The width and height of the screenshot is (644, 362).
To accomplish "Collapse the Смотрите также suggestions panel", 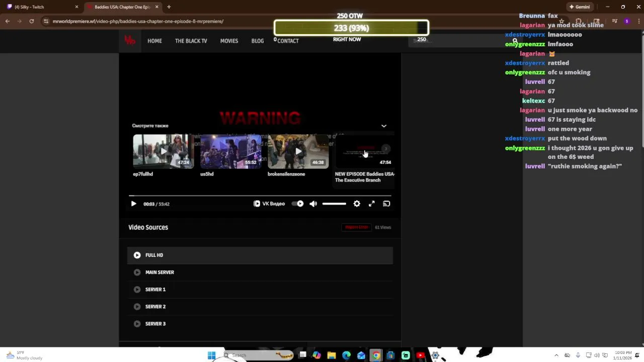I will [384, 126].
